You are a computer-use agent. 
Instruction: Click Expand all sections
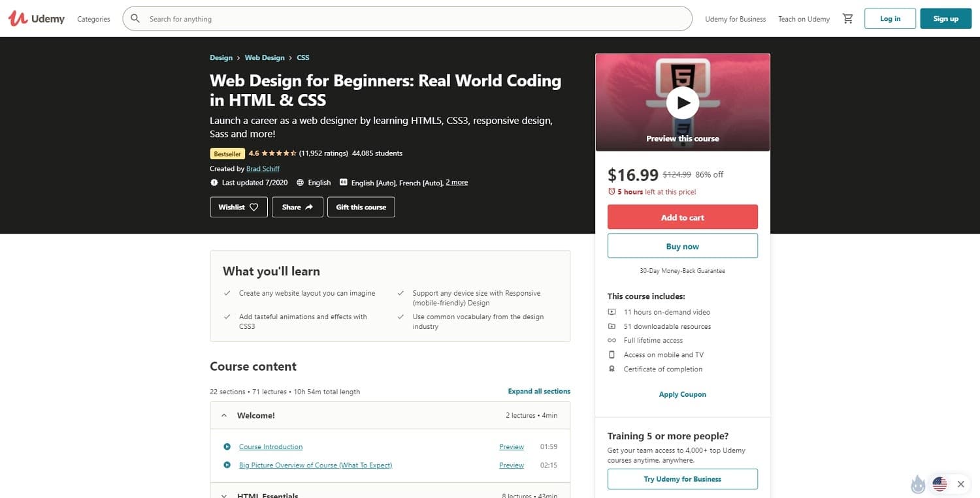click(539, 391)
